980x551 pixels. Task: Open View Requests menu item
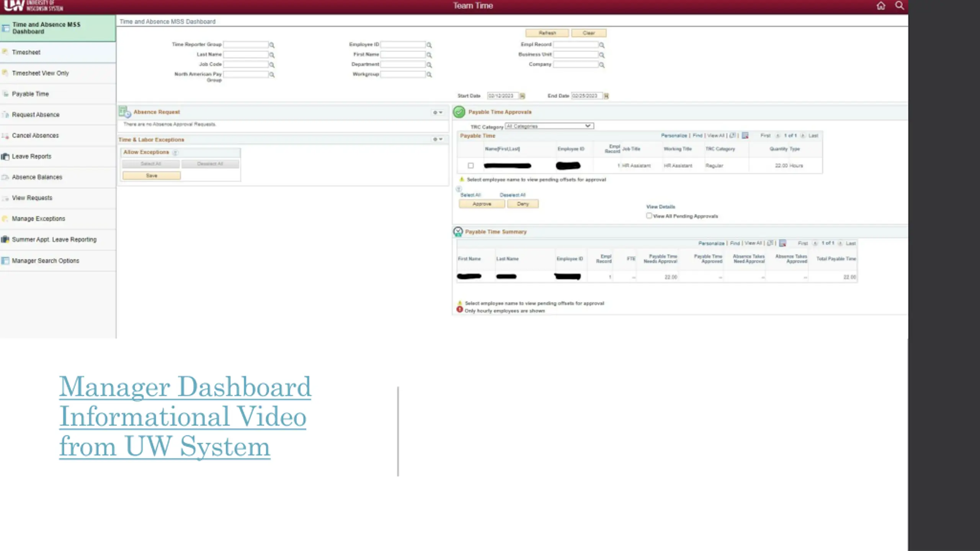pos(58,198)
